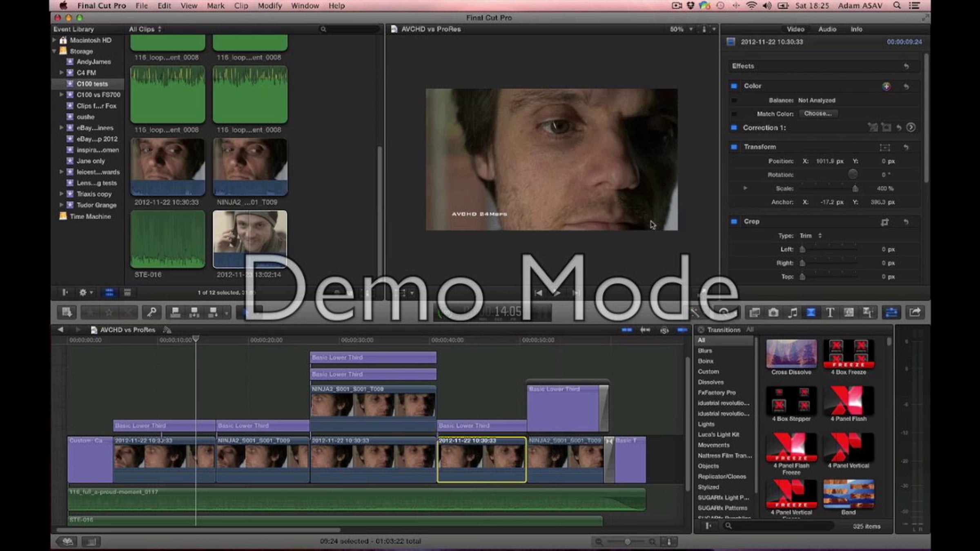
Task: Disable the Correction 1 checkbox
Action: [734, 128]
